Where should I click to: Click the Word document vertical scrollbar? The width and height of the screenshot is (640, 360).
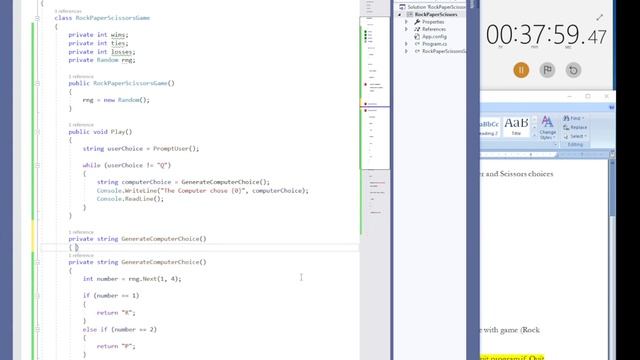click(x=612, y=261)
